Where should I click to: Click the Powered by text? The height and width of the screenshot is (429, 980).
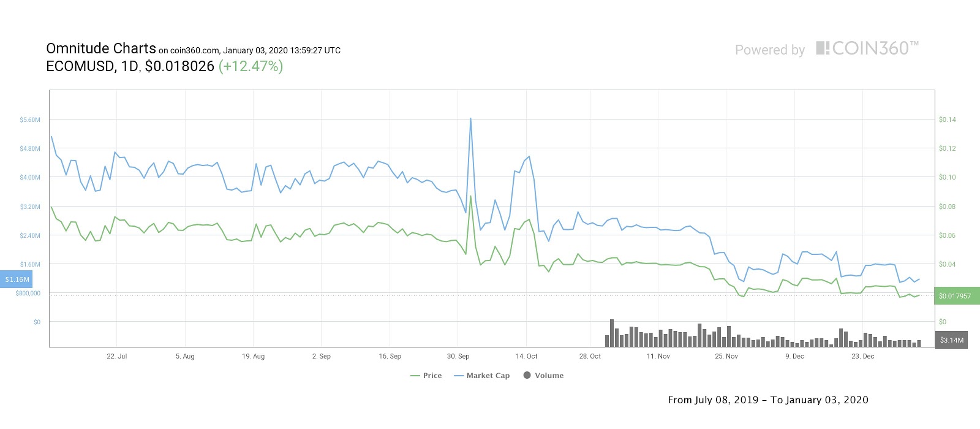[770, 50]
